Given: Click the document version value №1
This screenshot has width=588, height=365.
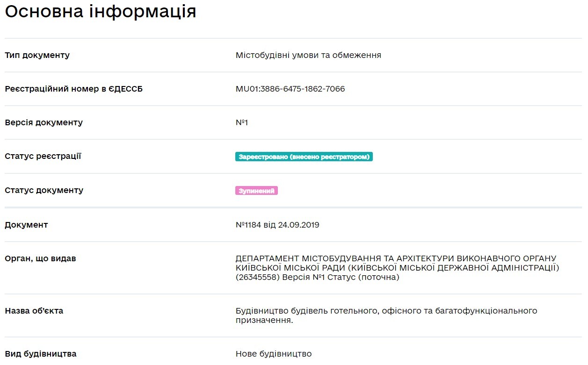Looking at the screenshot, I should [241, 122].
